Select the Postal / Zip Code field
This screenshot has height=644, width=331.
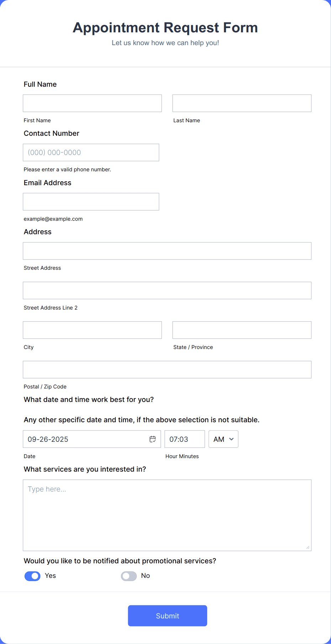click(167, 369)
